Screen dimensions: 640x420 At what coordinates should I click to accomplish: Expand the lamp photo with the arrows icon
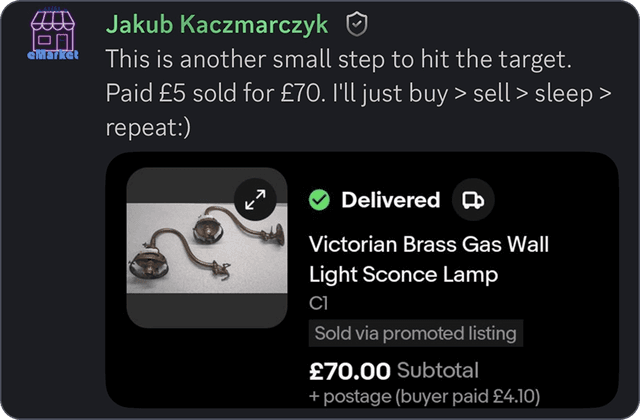[x=255, y=200]
